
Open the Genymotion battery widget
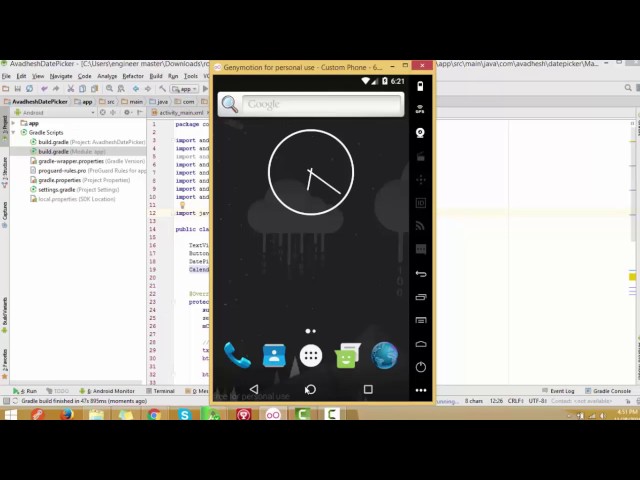[420, 86]
